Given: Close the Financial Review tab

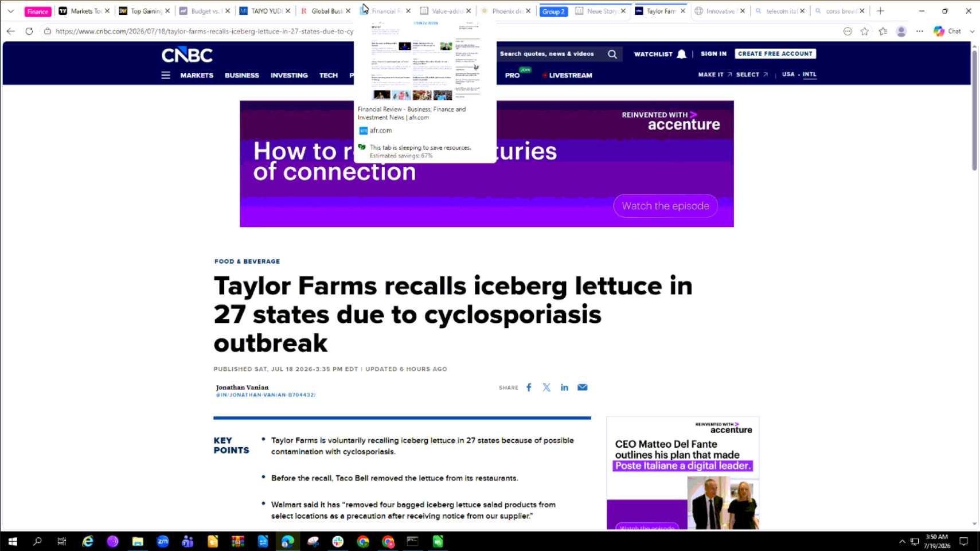Looking at the screenshot, I should point(408,11).
